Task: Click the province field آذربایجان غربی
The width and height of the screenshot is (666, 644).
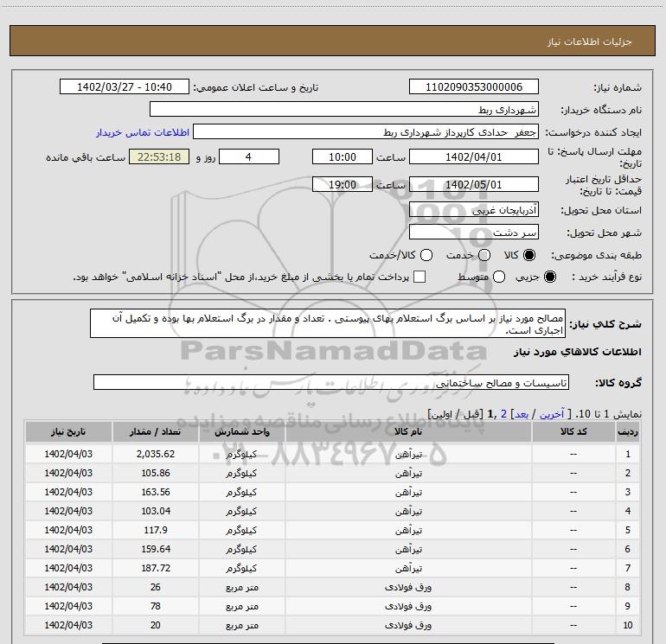Action: tap(474, 210)
